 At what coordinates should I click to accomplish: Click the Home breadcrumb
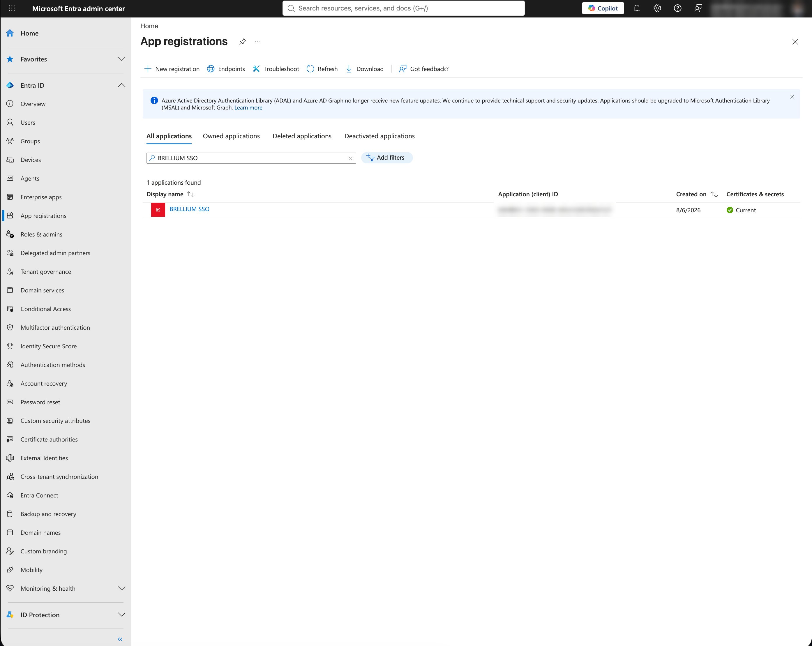(x=149, y=26)
